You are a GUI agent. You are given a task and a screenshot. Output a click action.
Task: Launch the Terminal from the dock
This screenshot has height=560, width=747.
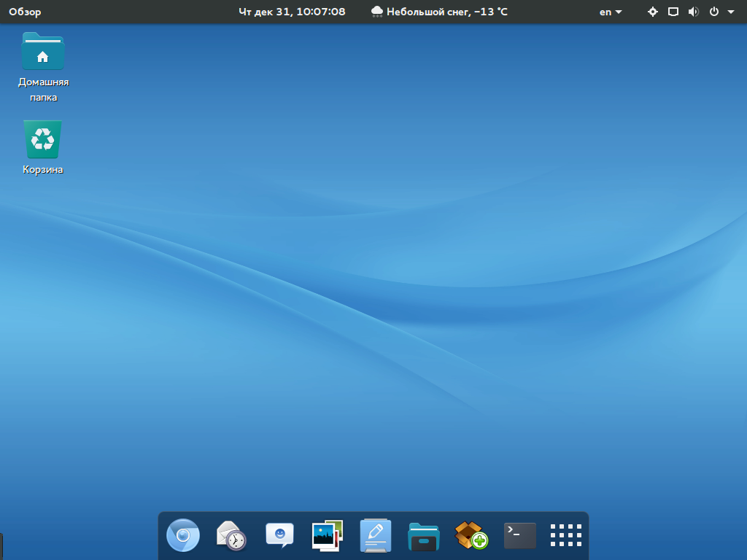coord(519,536)
